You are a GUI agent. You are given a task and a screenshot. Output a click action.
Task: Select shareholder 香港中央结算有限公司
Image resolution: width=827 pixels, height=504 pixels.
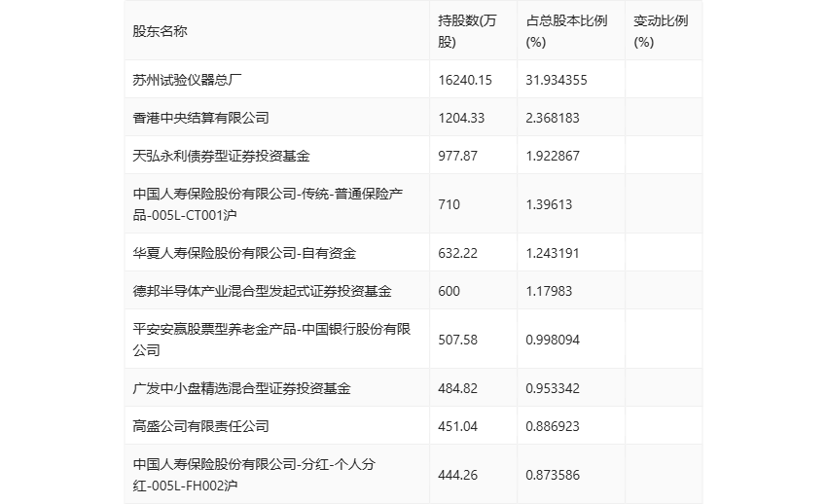(200, 118)
